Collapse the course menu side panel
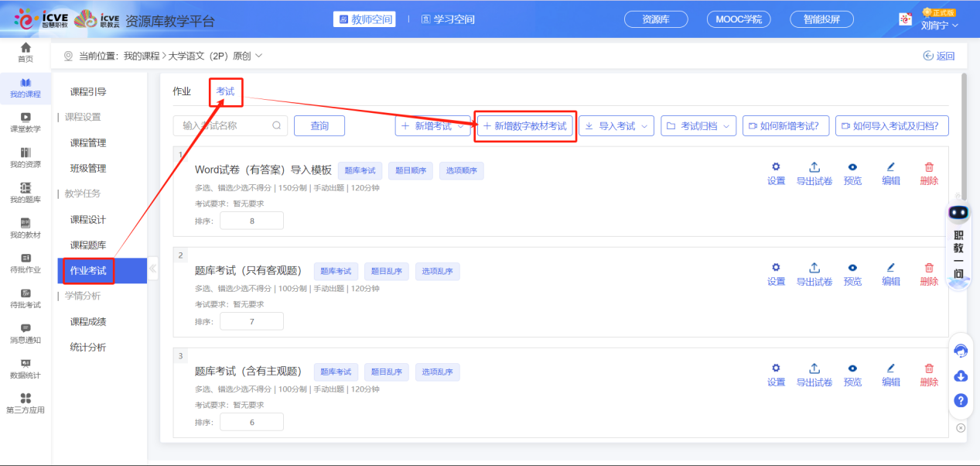This screenshot has width=980, height=466. point(152,269)
